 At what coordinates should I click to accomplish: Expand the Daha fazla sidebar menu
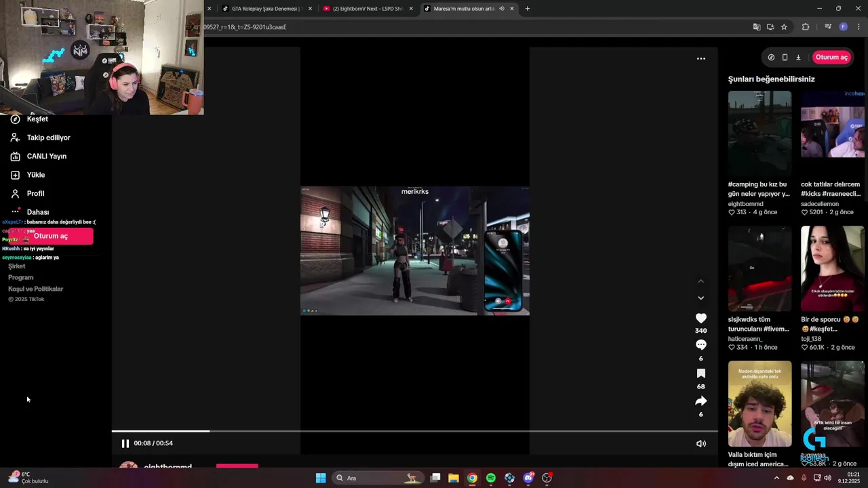point(37,211)
